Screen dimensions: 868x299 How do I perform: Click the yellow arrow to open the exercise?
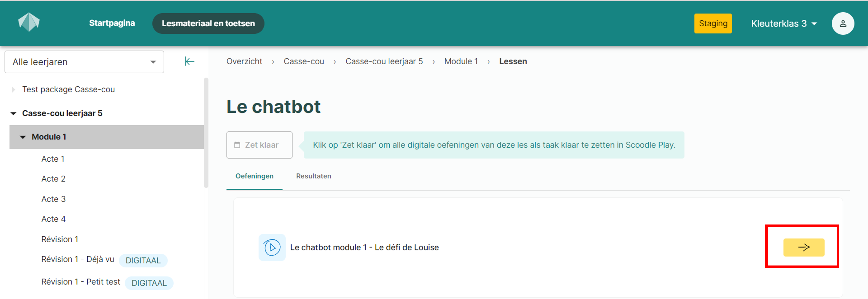point(804,247)
